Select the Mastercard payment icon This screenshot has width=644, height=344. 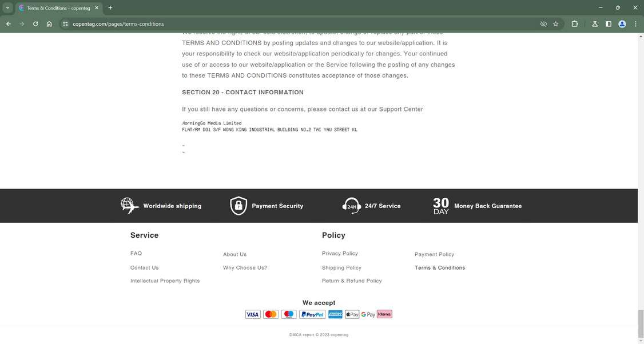271,314
